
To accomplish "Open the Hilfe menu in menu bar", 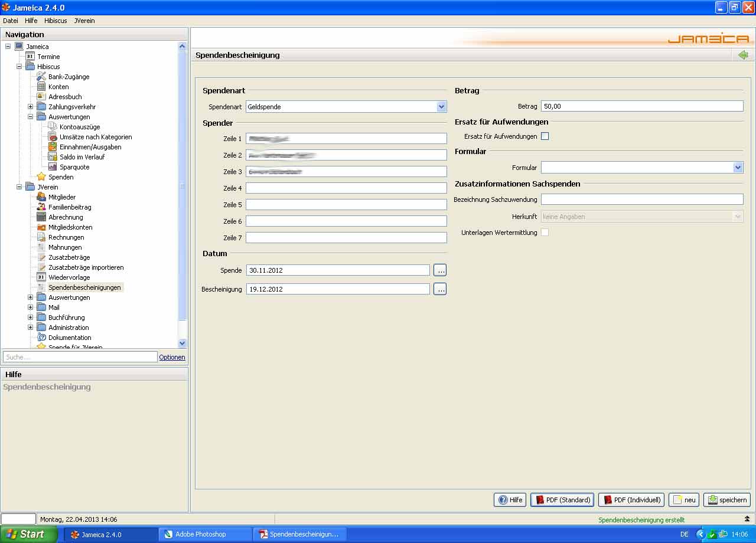I will (31, 21).
